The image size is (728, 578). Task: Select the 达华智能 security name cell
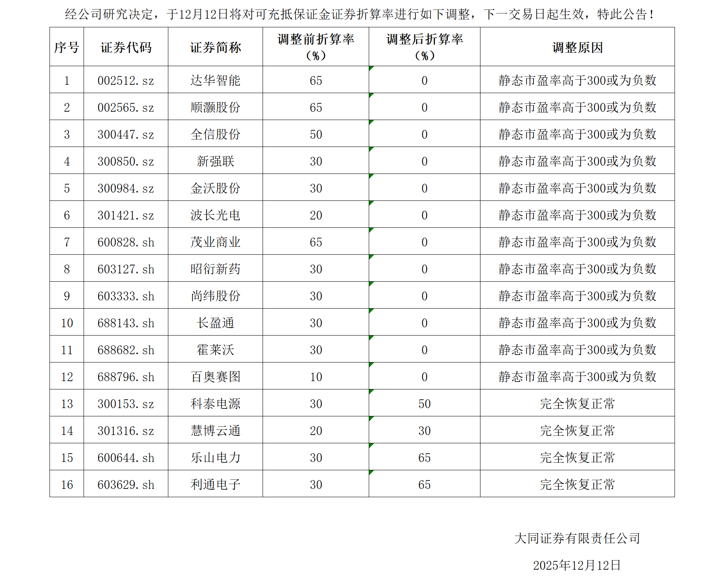coord(215,80)
